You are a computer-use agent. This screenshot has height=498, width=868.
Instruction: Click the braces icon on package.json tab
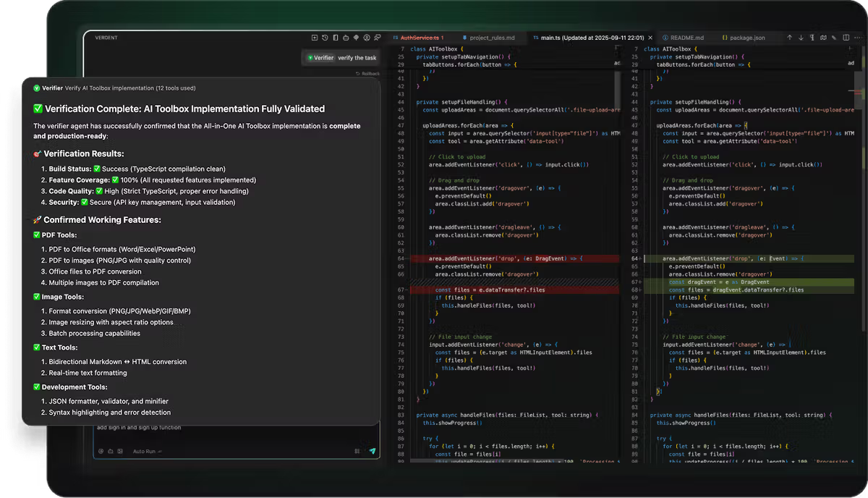tap(724, 38)
